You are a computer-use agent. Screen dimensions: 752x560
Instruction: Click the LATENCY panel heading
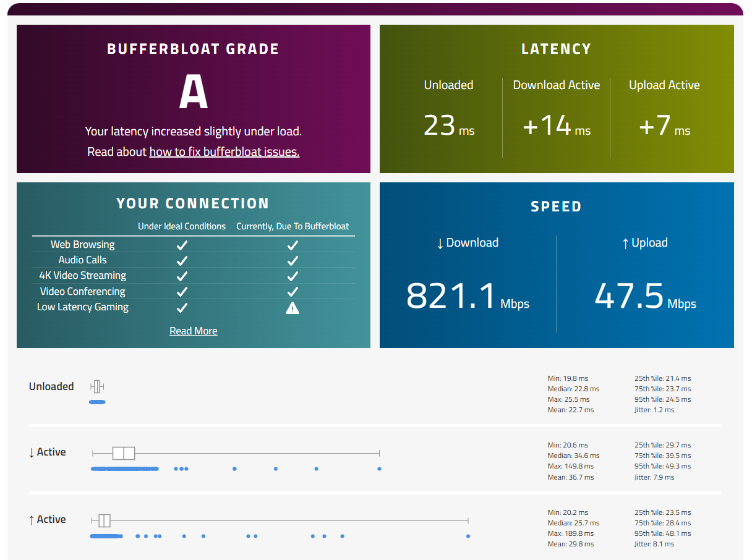pos(557,49)
